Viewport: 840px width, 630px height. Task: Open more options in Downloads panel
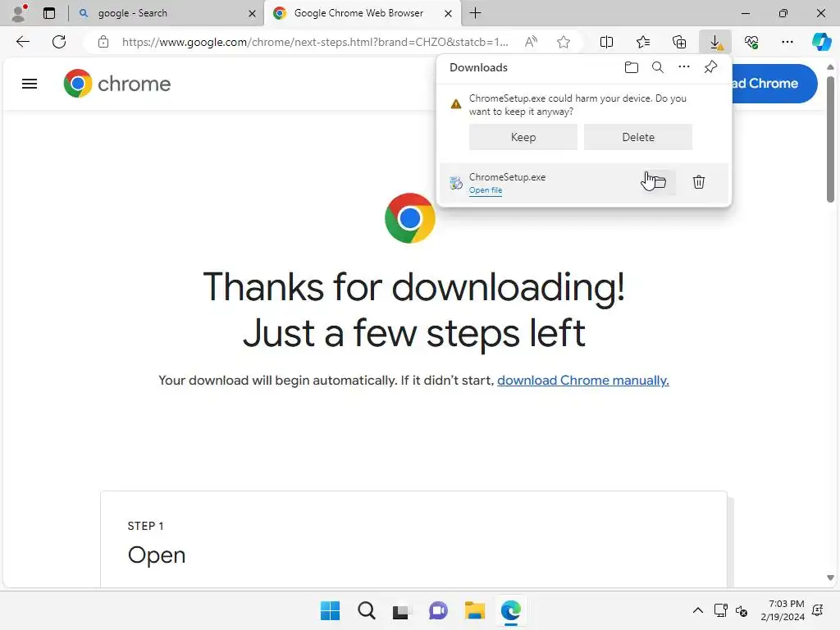click(684, 67)
